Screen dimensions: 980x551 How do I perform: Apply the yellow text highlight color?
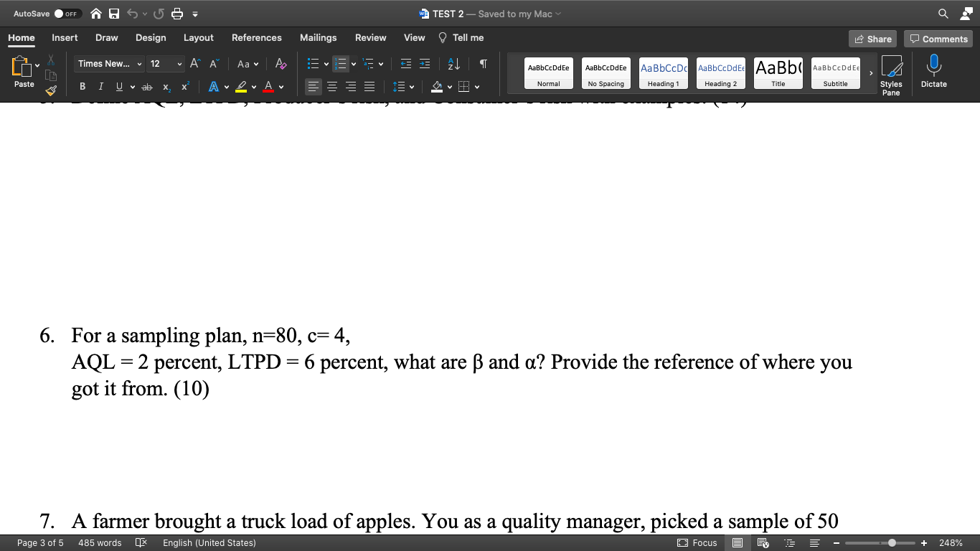[242, 87]
